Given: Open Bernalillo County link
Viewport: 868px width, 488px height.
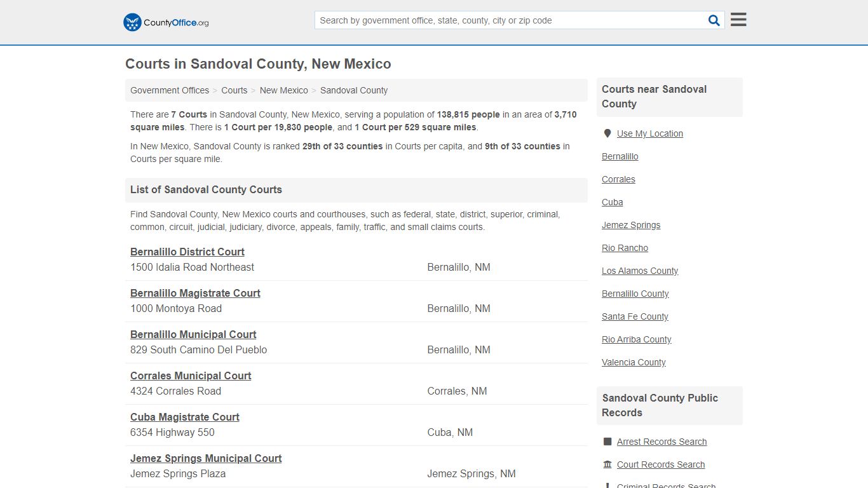Looking at the screenshot, I should tap(635, 294).
